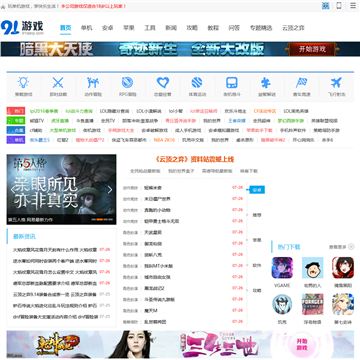Switch game list to 推荐 side tab

(257, 215)
